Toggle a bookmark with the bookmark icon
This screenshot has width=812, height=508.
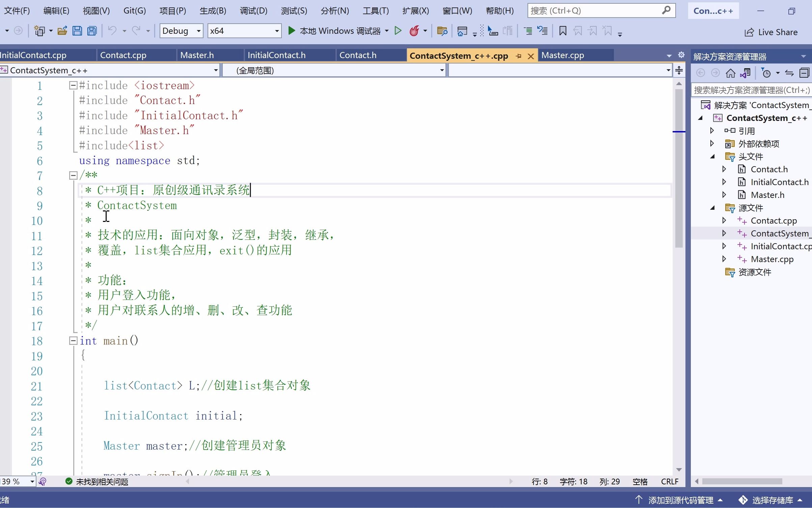[563, 31]
